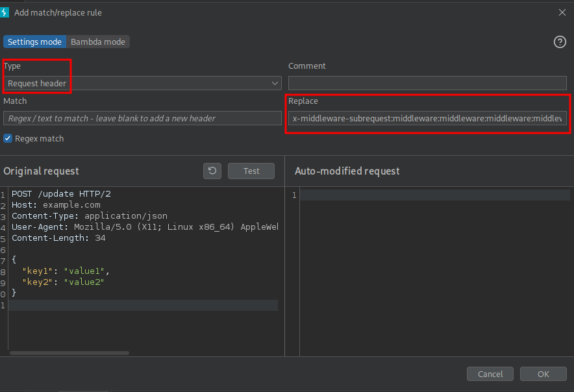Click the revert arrow icon above Original request

pyautogui.click(x=212, y=171)
